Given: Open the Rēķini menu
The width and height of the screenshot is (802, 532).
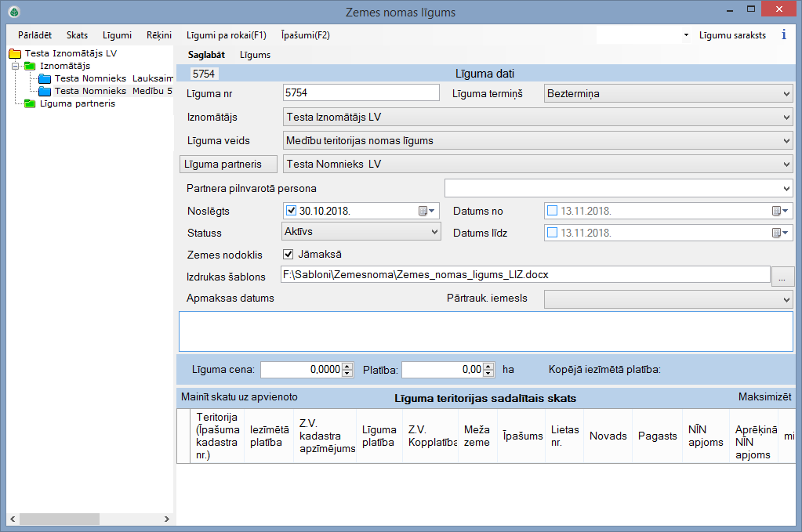Looking at the screenshot, I should [158, 35].
